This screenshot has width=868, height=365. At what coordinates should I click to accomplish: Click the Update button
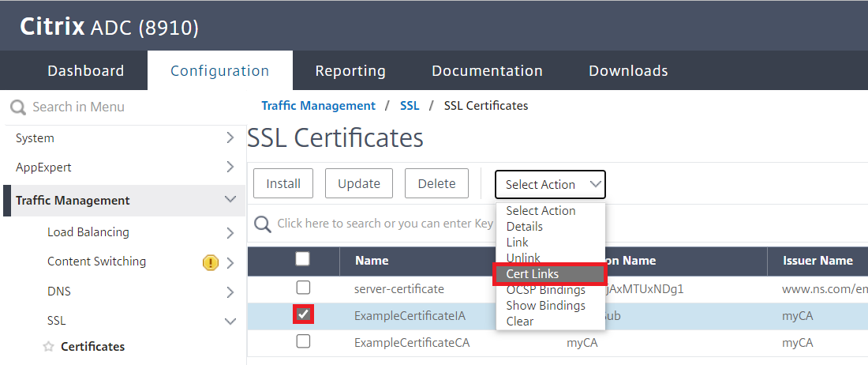pos(359,183)
